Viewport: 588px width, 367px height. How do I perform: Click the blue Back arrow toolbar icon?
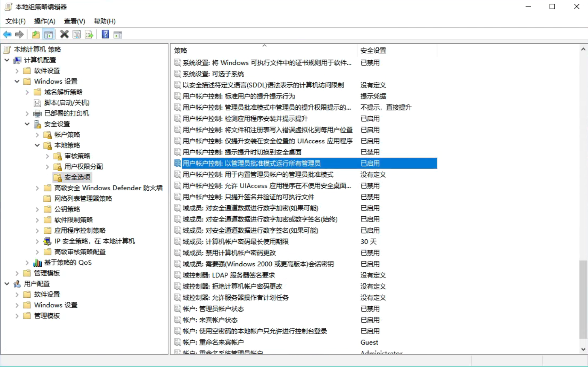point(7,35)
